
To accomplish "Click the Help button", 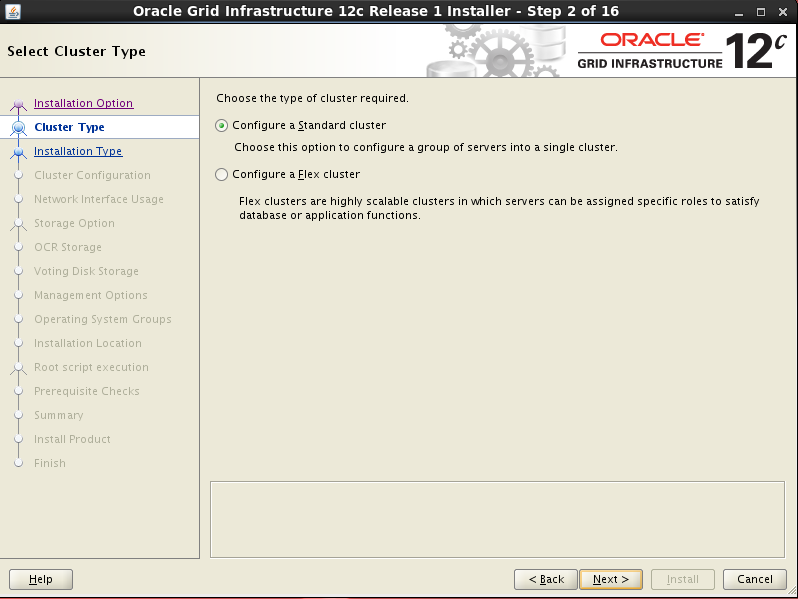I will [41, 579].
